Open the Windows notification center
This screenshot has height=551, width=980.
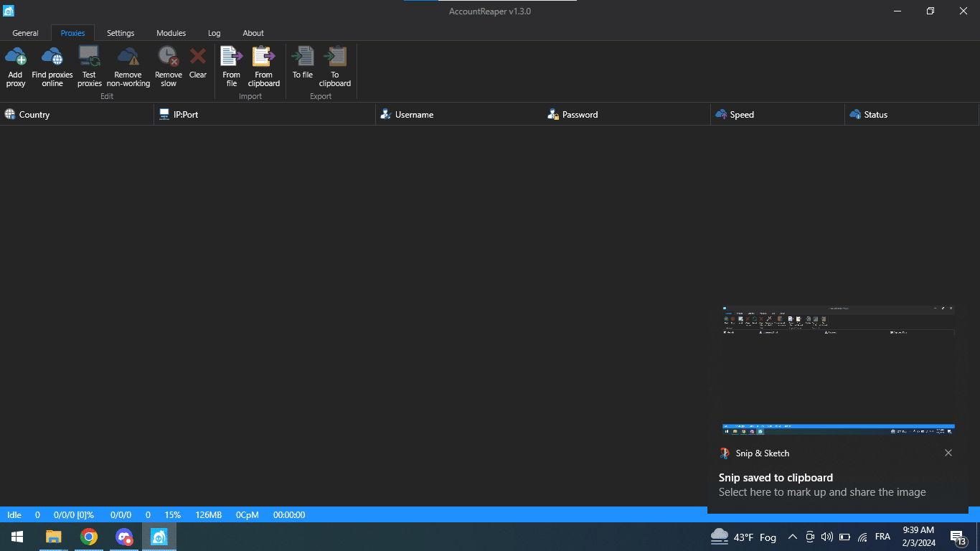(958, 537)
